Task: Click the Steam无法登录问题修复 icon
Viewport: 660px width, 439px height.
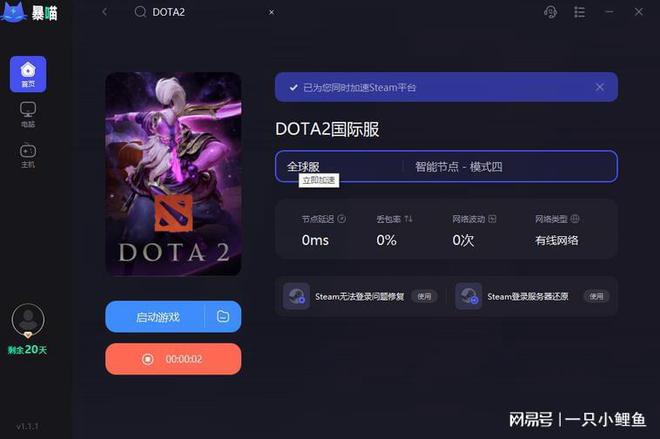Action: [x=296, y=296]
